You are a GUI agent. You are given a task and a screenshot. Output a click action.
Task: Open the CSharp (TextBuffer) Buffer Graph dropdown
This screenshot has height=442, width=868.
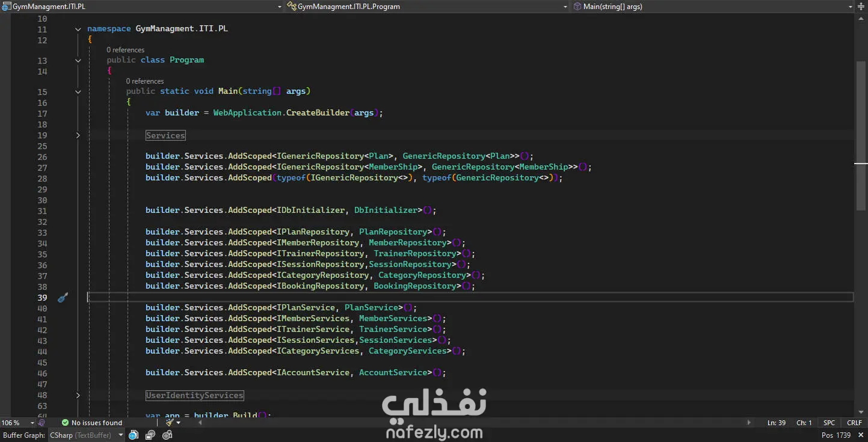click(121, 435)
